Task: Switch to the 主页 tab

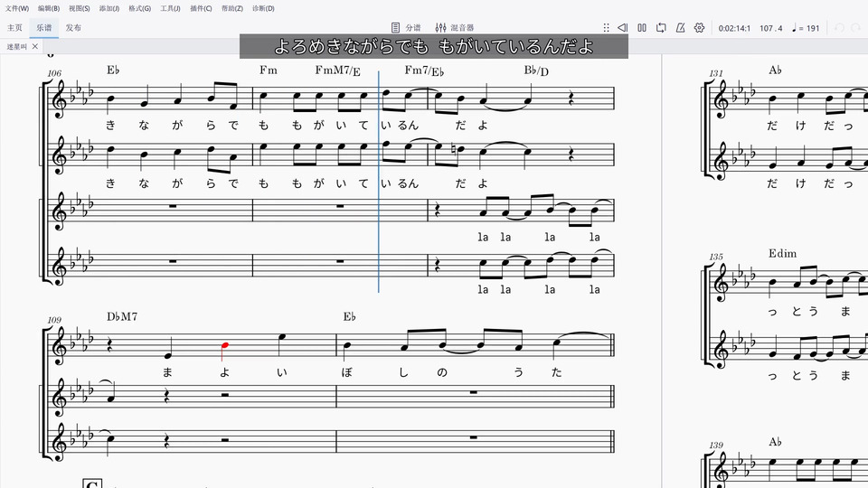Action: (15, 28)
